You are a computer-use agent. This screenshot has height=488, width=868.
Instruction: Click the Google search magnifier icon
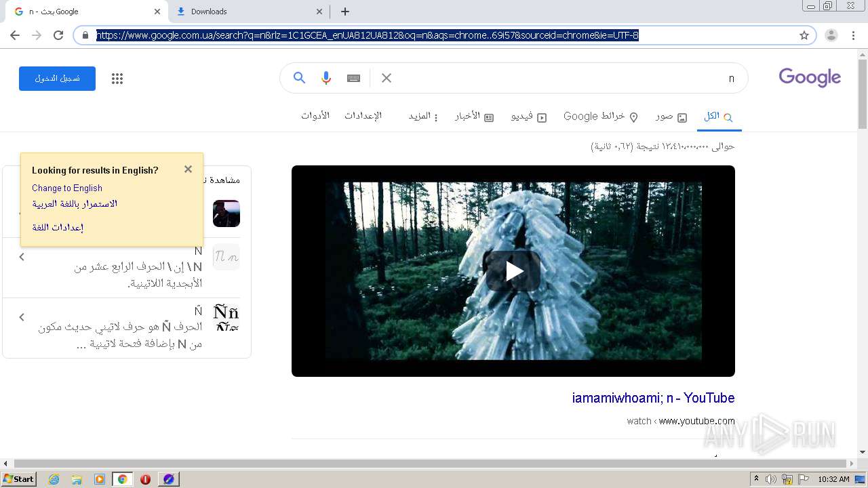pos(299,78)
